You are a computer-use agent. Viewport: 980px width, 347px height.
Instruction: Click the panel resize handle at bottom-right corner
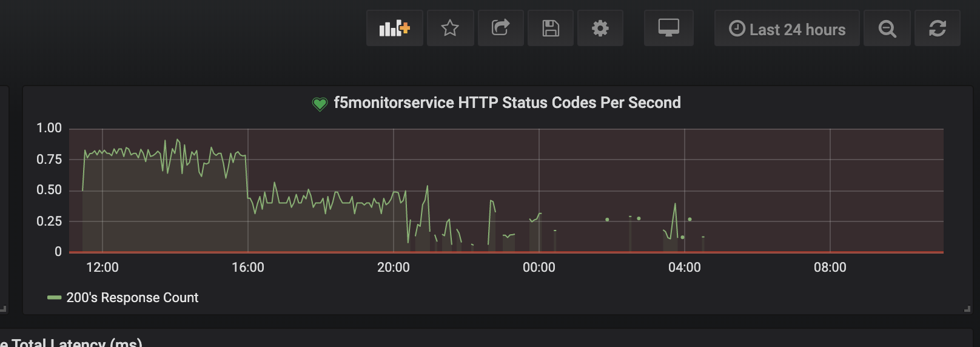tap(967, 309)
